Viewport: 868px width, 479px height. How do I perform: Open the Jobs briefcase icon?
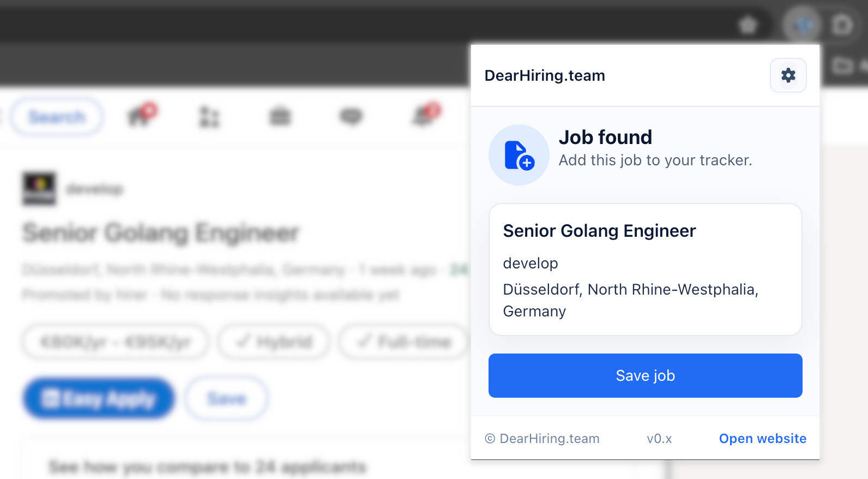coord(280,116)
